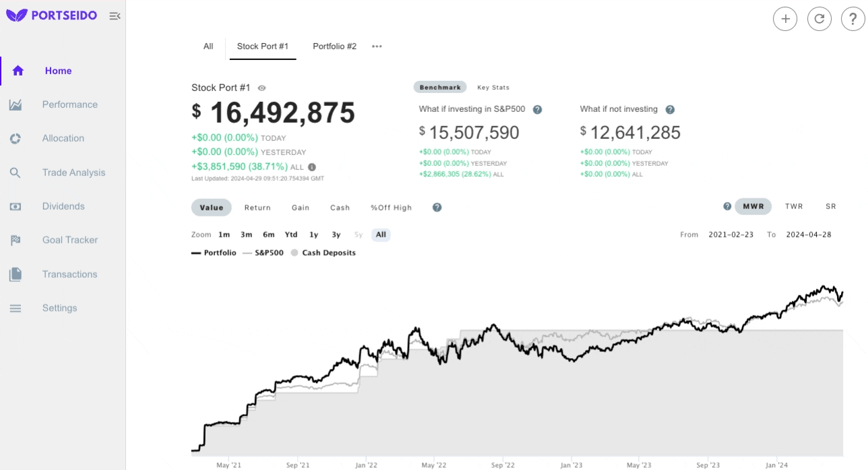This screenshot has height=470, width=868.
Task: Collapse the sidebar using the menu icon
Action: click(115, 15)
